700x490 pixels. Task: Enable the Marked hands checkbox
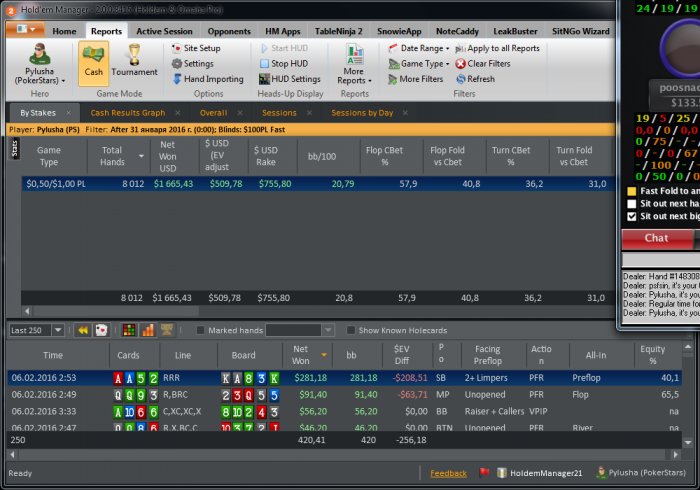tap(201, 330)
